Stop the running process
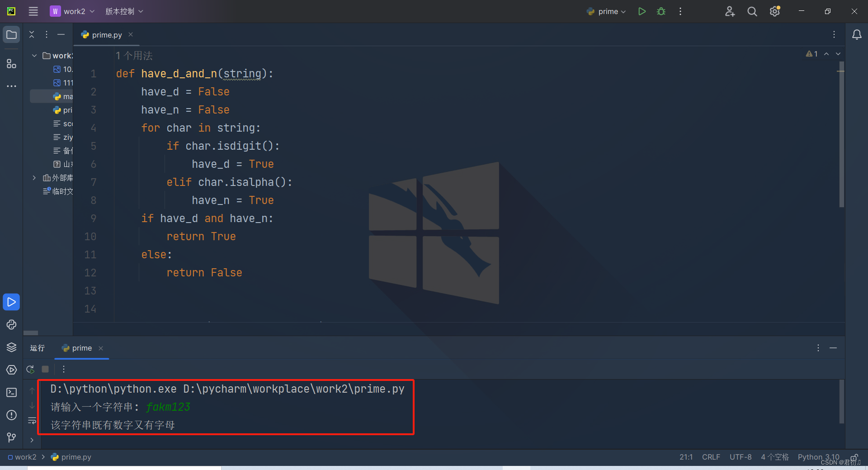868x470 pixels. click(x=45, y=369)
